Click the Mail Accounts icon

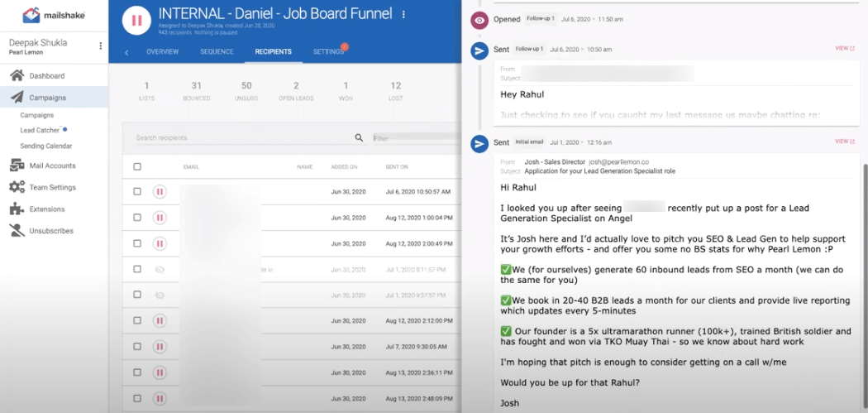17,166
